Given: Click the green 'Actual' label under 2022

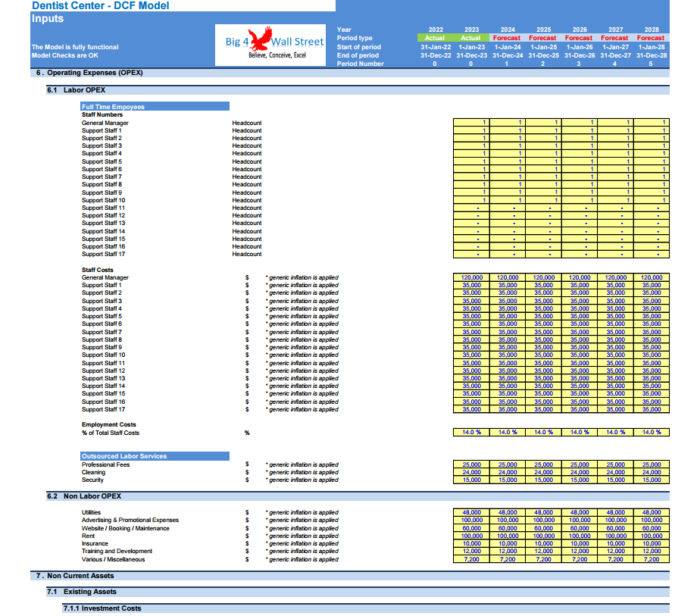Looking at the screenshot, I should click(435, 38).
